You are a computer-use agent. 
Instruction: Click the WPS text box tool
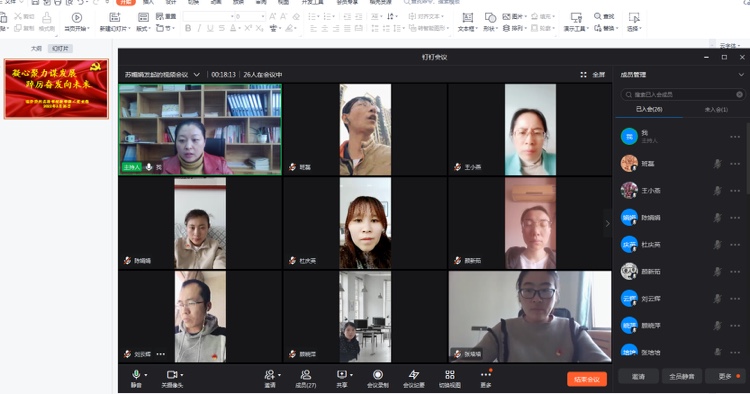[467, 22]
